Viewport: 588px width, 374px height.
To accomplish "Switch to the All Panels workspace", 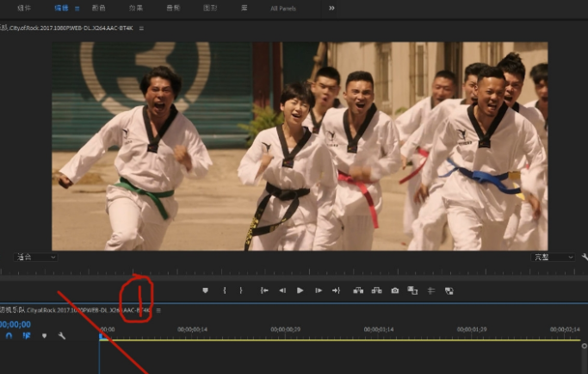I will tap(283, 9).
